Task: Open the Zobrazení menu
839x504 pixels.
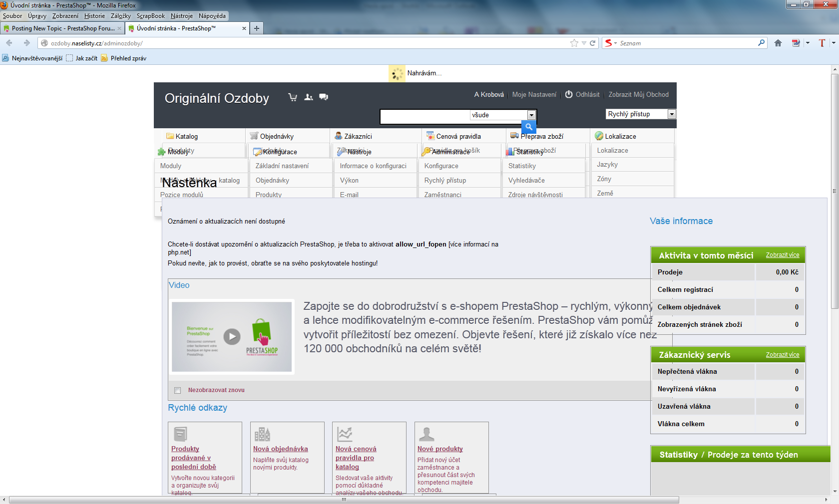Action: pyautogui.click(x=65, y=16)
